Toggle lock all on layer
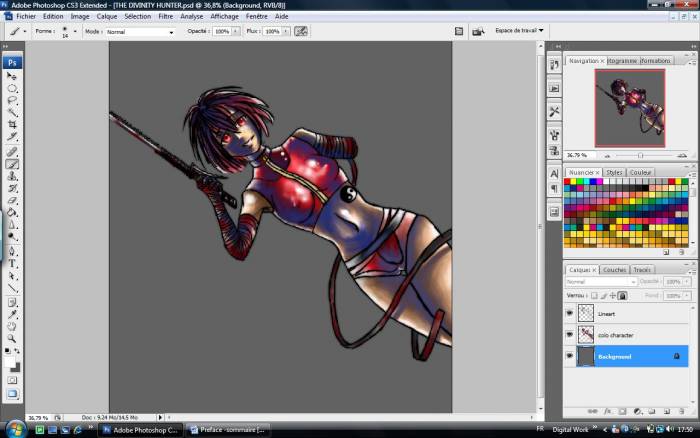Screen dimensions: 700x438 pyautogui.click(x=623, y=296)
